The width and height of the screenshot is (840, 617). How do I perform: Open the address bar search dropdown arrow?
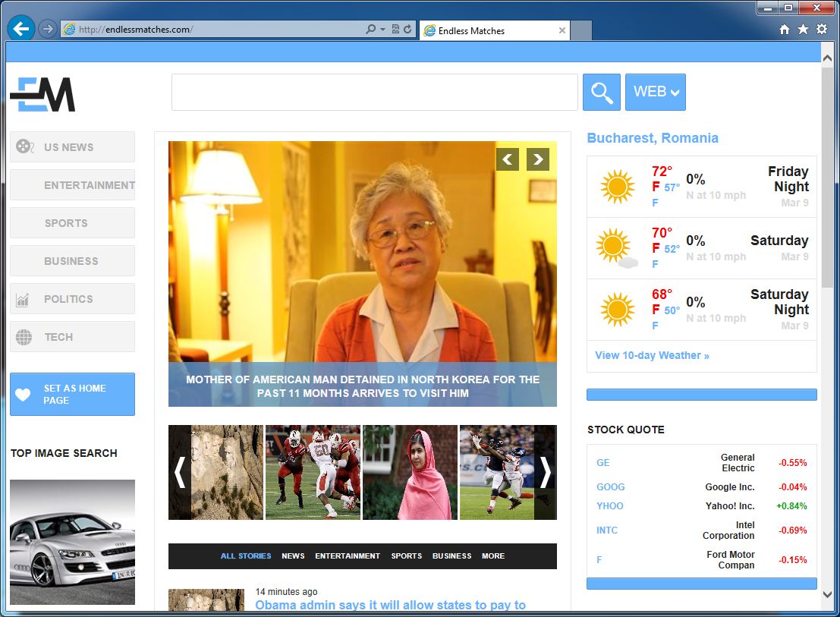pyautogui.click(x=383, y=30)
